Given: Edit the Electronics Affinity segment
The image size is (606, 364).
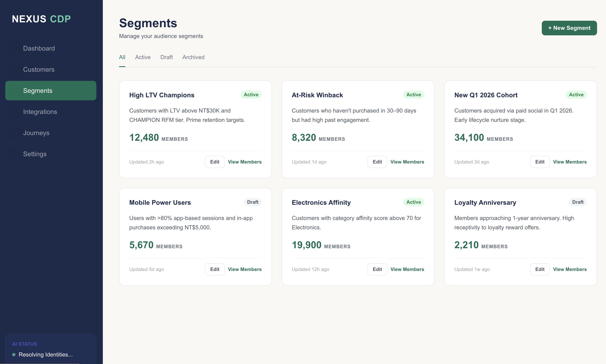Looking at the screenshot, I should (x=377, y=269).
